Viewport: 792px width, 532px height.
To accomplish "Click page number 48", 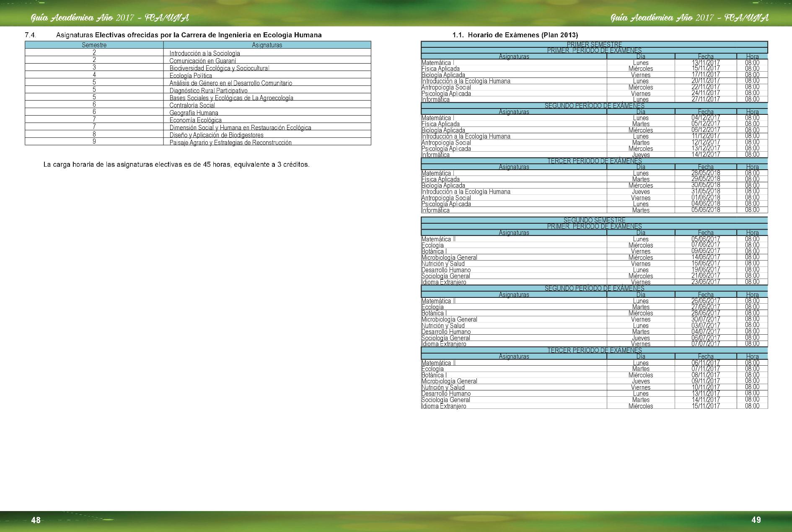I will (x=36, y=520).
